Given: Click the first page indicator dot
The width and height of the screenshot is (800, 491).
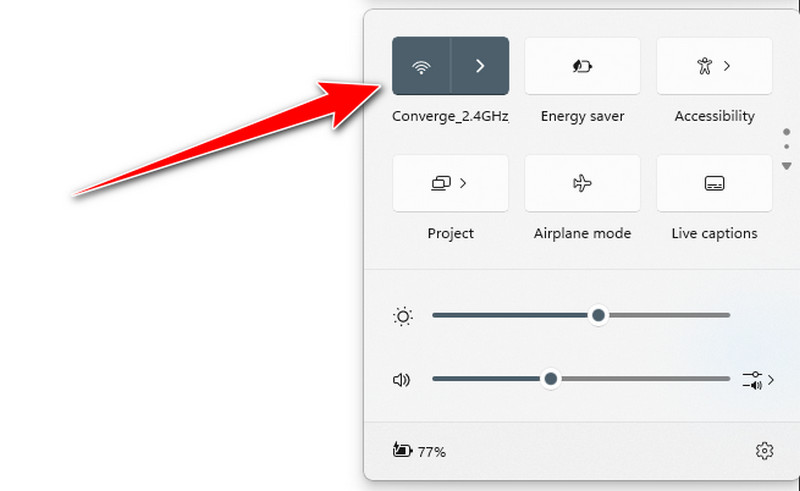Looking at the screenshot, I should coord(786,131).
